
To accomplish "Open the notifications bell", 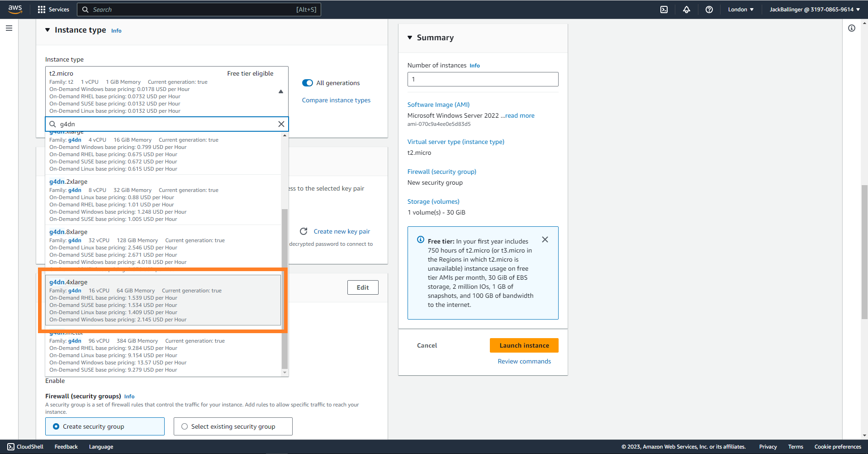I will pos(686,10).
